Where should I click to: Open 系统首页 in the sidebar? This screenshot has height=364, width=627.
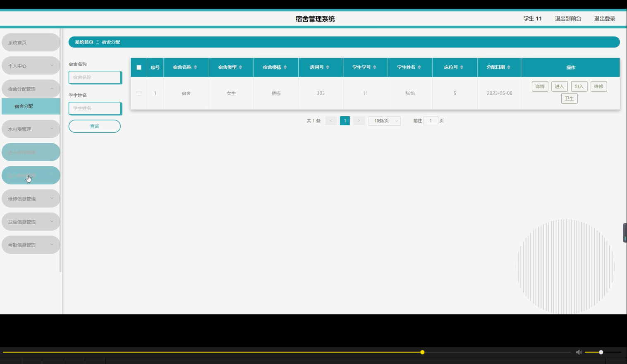point(31,43)
